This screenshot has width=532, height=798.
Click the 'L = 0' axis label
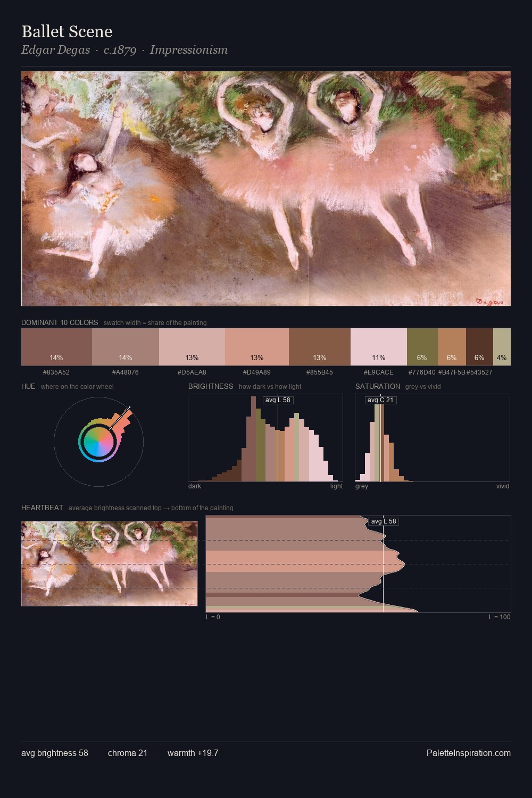(x=213, y=617)
